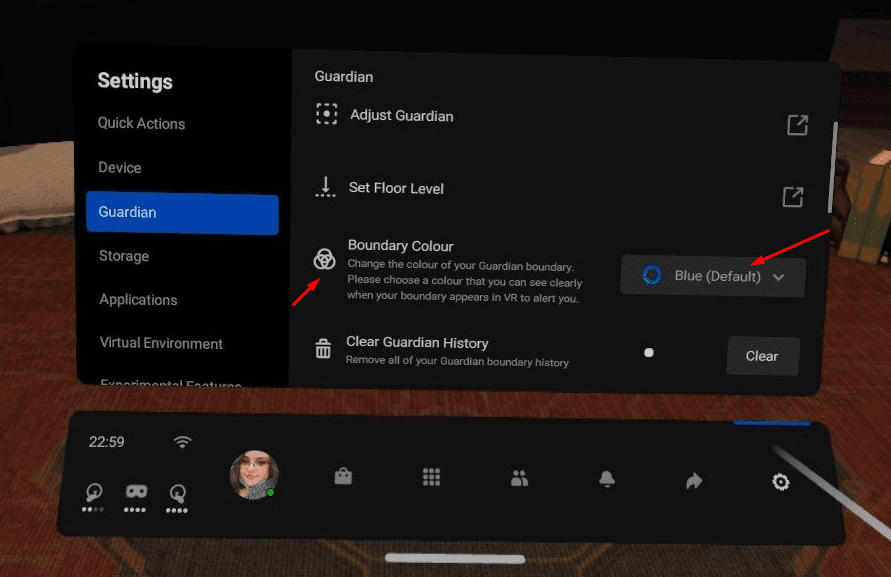Click the blue colour circle swatch
Image resolution: width=891 pixels, height=577 pixels.
[x=652, y=275]
